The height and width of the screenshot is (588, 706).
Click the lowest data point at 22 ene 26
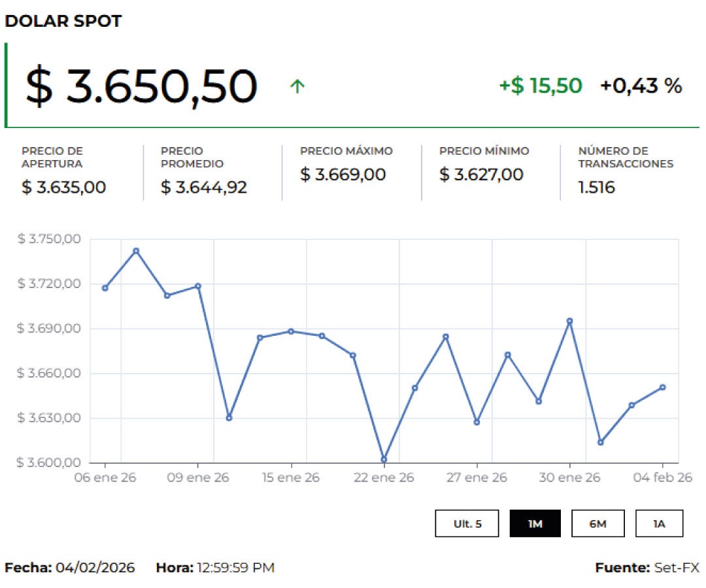click(384, 459)
